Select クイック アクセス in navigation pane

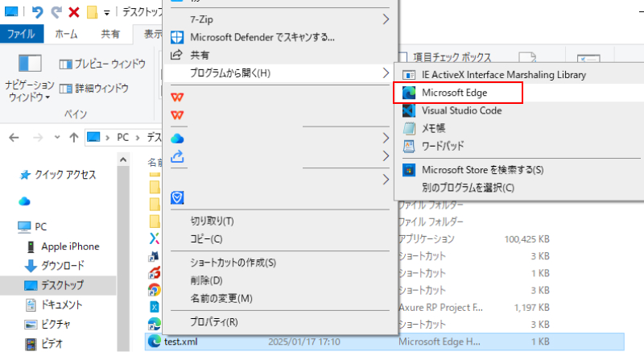[x=57, y=175]
